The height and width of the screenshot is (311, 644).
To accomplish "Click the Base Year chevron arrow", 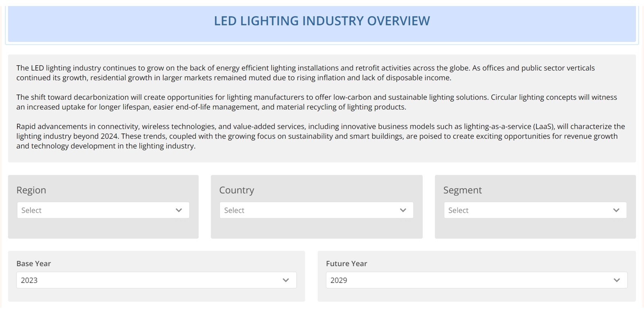I will [286, 280].
